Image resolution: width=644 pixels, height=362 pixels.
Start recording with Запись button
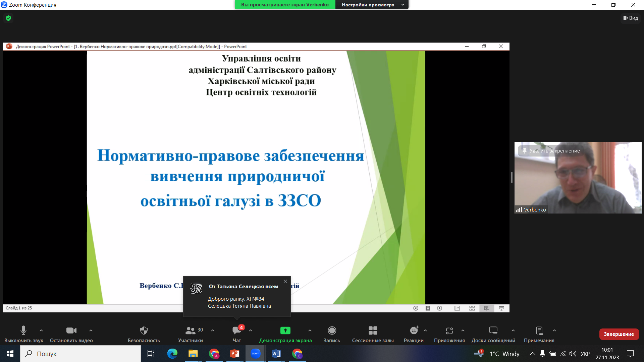(x=332, y=331)
